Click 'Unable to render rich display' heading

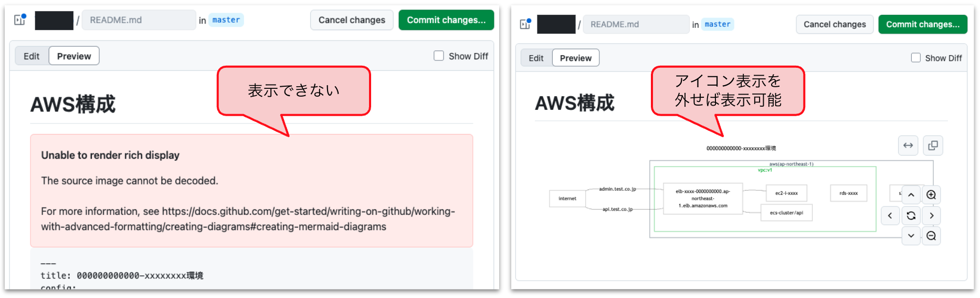[x=110, y=155]
